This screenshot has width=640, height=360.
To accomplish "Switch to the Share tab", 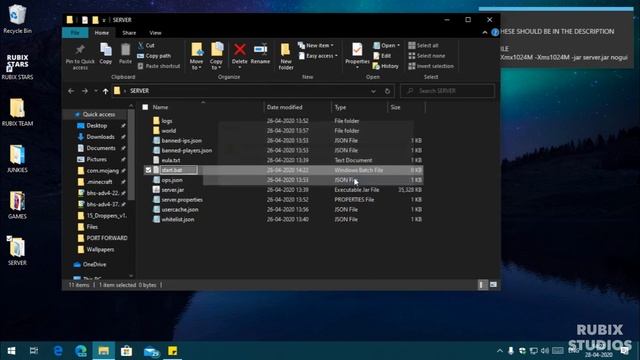I will [129, 33].
